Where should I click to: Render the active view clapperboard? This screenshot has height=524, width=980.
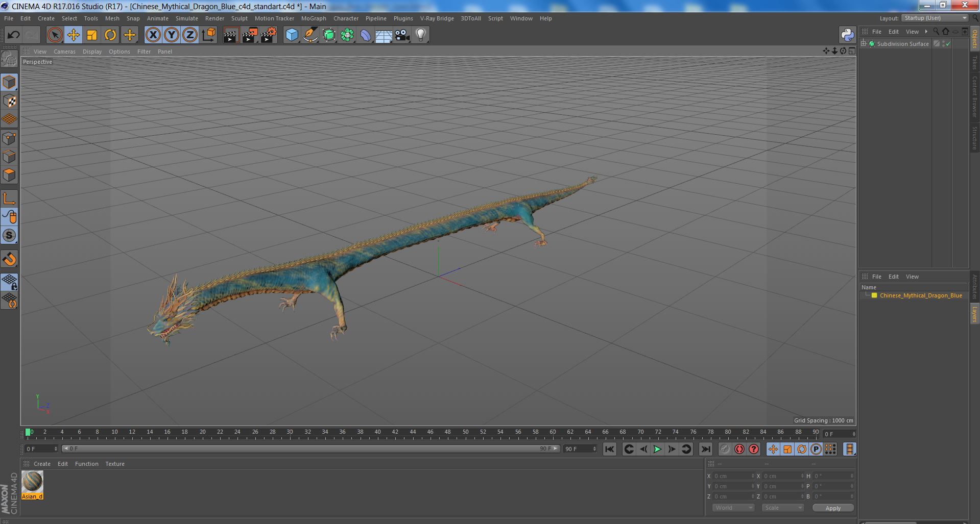[x=231, y=35]
